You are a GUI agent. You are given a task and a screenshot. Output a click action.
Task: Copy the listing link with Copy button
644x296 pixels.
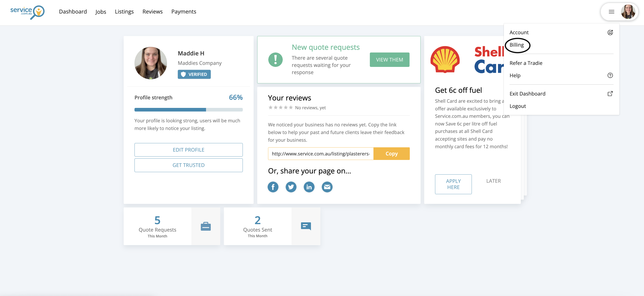click(391, 154)
